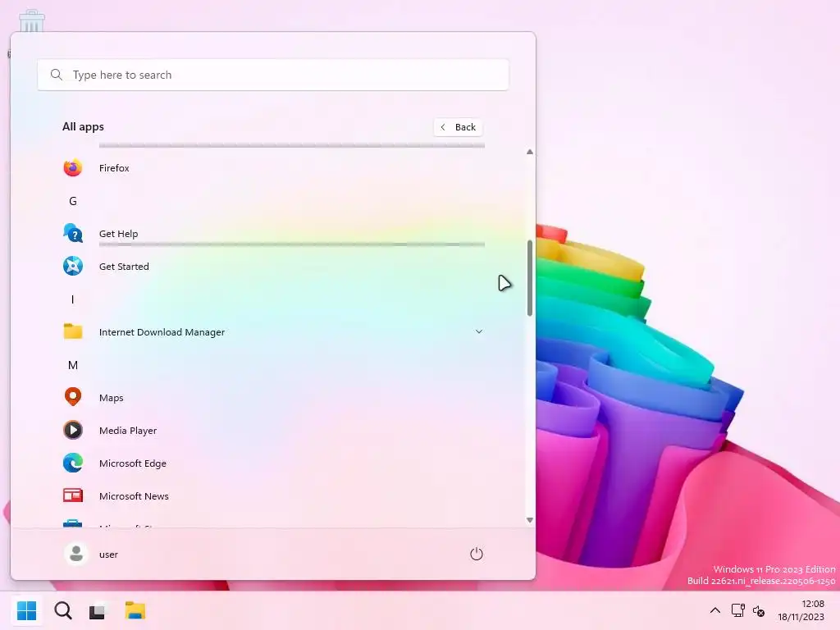Open the Microsoft Edge icon
This screenshot has width=840, height=630.
tap(73, 463)
